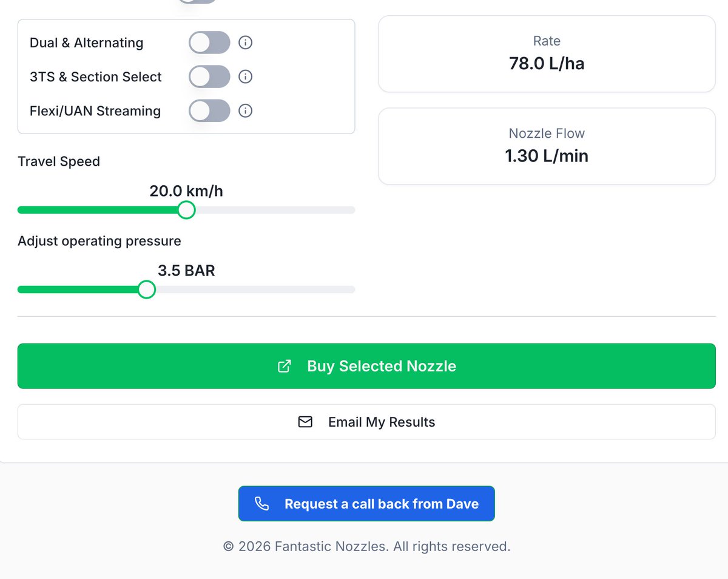This screenshot has height=579, width=728.
Task: Open info icon beside 3TS & Section Select
Action: [245, 76]
